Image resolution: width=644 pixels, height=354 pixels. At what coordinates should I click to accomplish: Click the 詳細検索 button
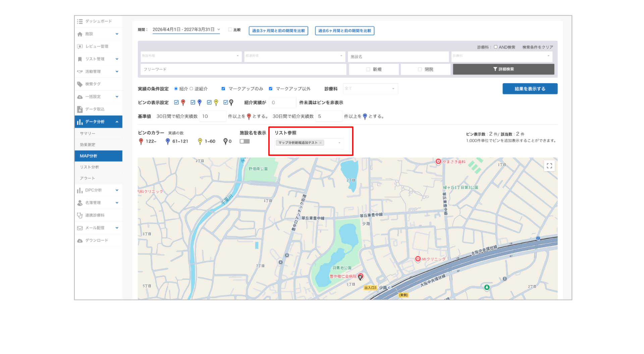coord(503,69)
